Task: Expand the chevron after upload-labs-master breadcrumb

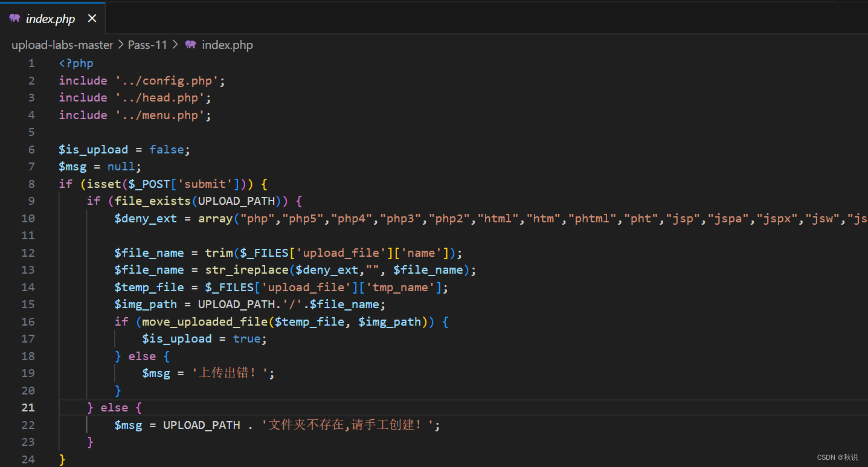Action: [x=121, y=45]
